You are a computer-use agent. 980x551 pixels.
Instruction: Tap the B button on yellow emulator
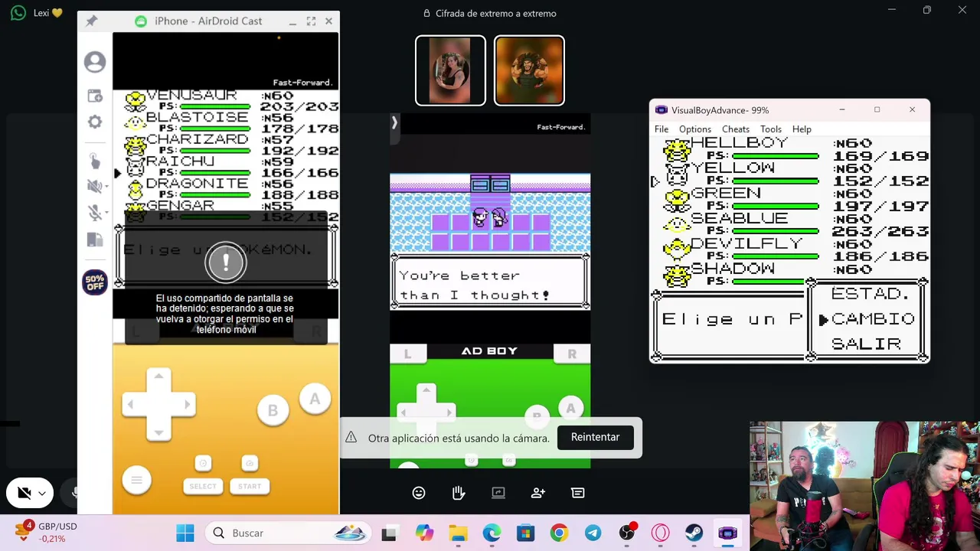(273, 411)
